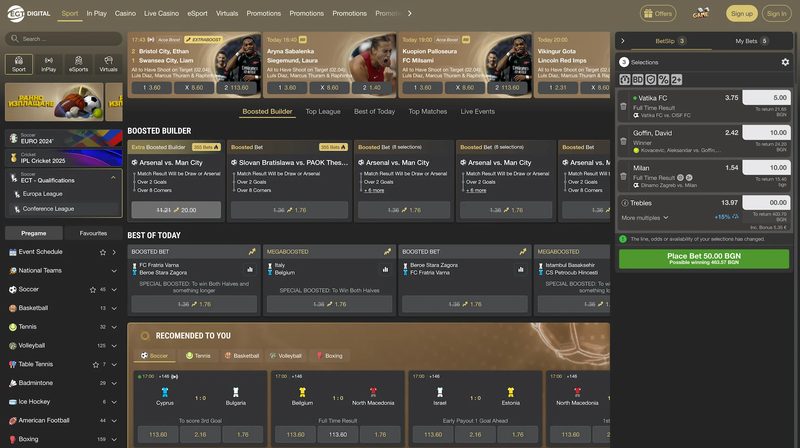The height and width of the screenshot is (448, 800).
Task: Star the Event Schedule item
Action: [103, 252]
